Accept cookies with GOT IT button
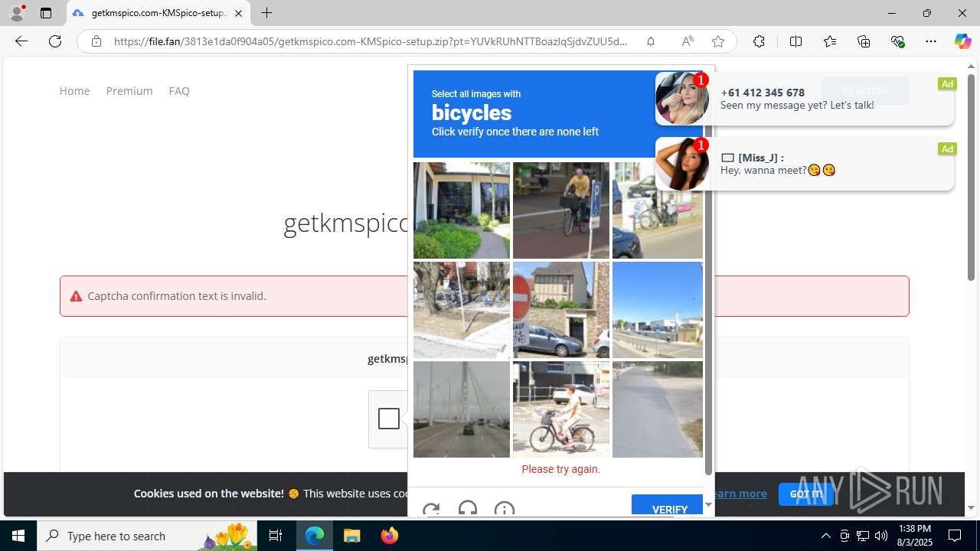This screenshot has width=980, height=551. (805, 494)
